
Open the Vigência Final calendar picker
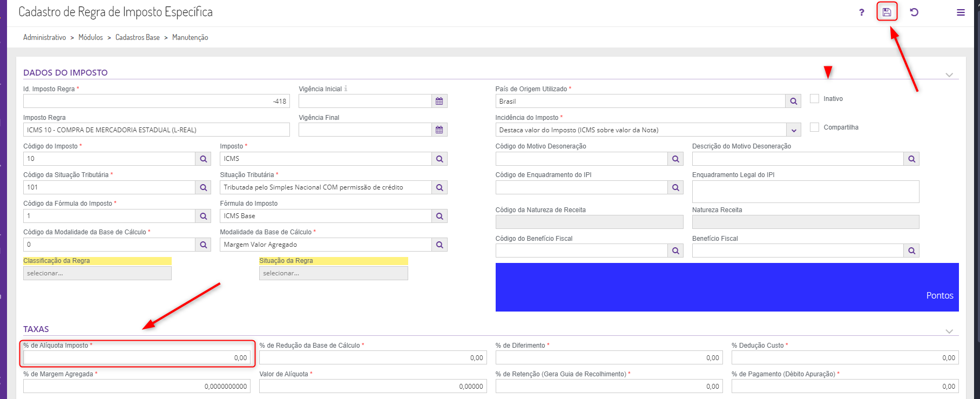tap(440, 130)
